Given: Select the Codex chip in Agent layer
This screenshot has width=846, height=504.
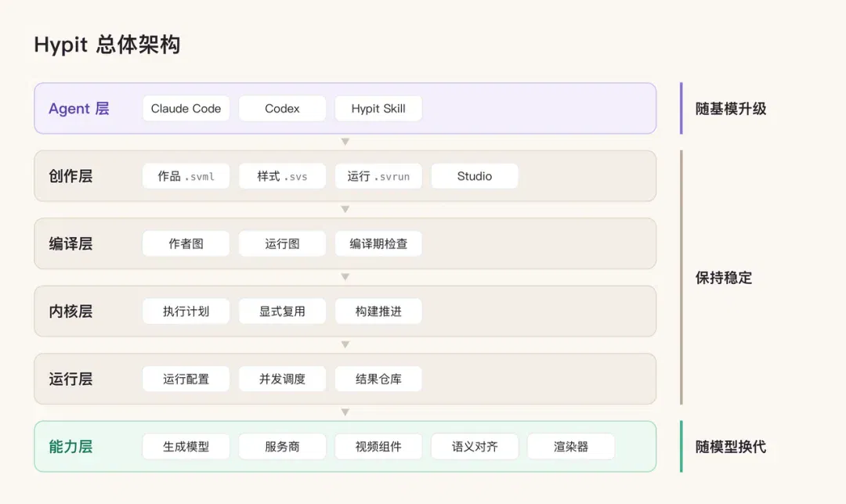Looking at the screenshot, I should (x=282, y=108).
